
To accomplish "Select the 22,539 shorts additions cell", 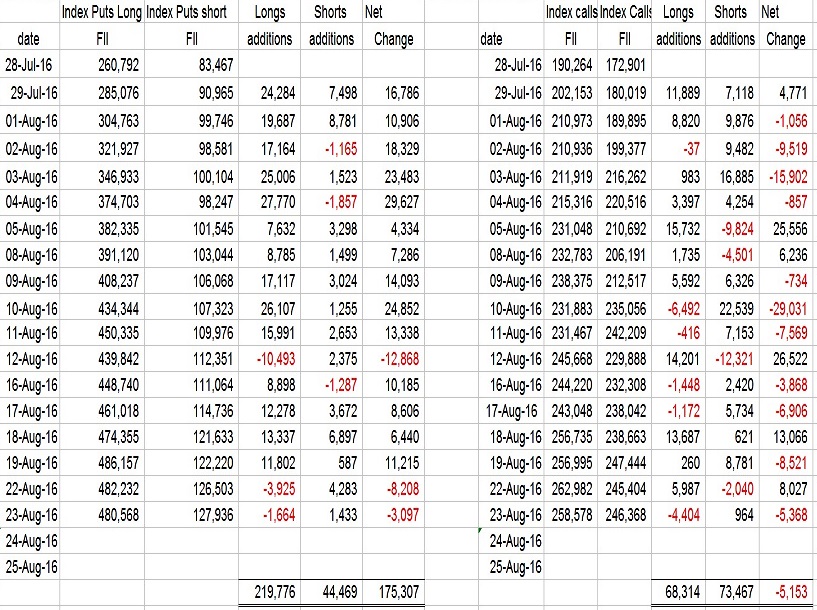I will [733, 311].
